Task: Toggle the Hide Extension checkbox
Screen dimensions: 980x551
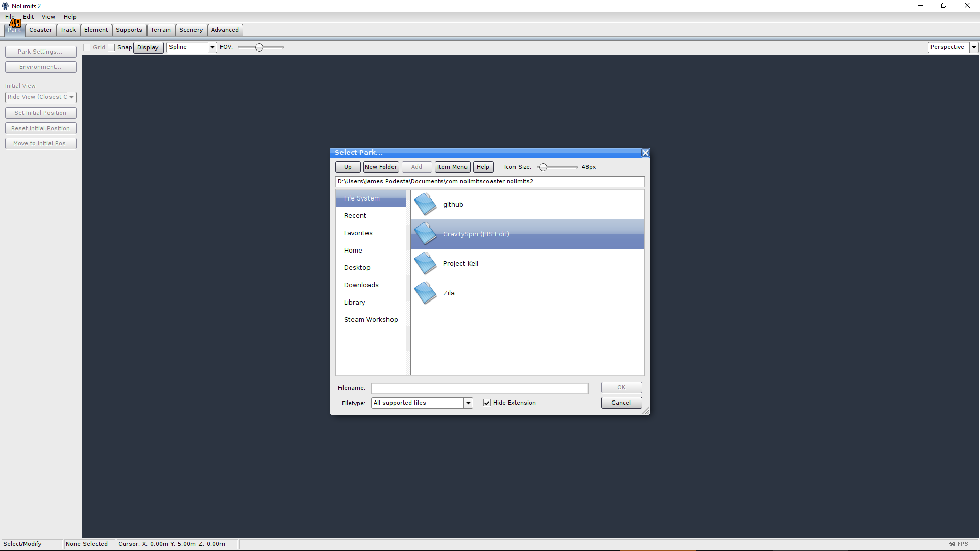Action: point(487,403)
